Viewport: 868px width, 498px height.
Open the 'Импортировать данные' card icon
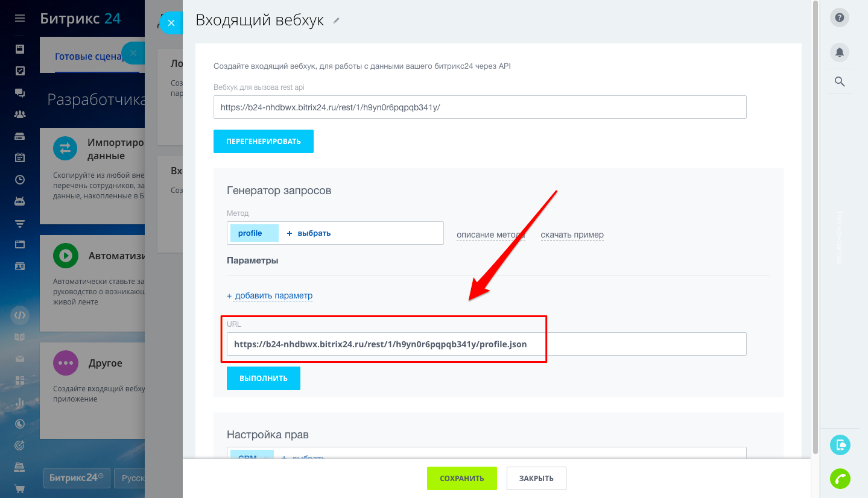coord(66,148)
